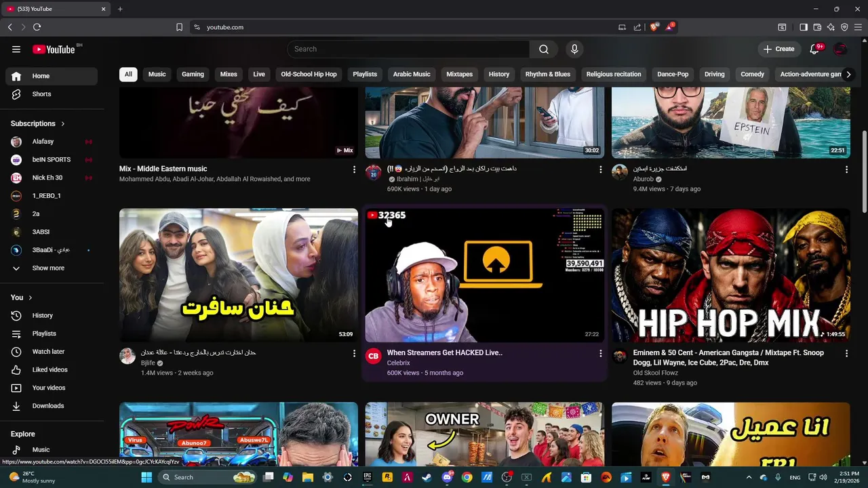The height and width of the screenshot is (488, 868).
Task: Type in the YouTube Search field
Action: (x=408, y=49)
